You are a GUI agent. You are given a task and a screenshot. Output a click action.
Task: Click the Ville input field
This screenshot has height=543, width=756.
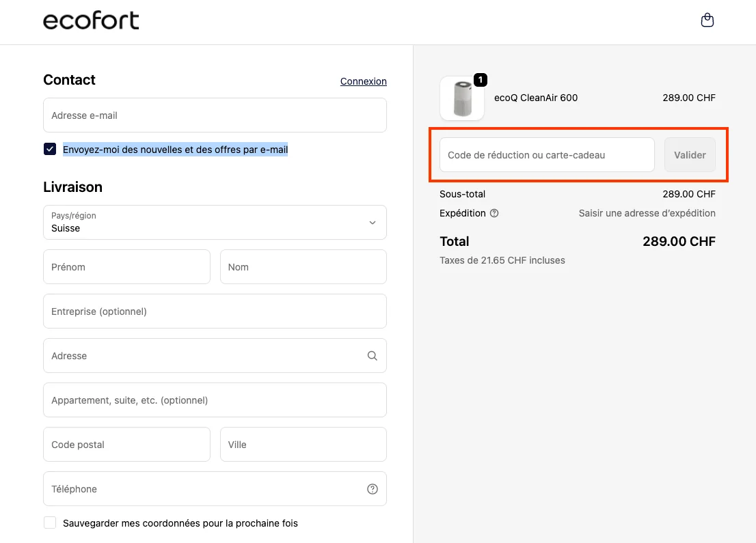[303, 444]
